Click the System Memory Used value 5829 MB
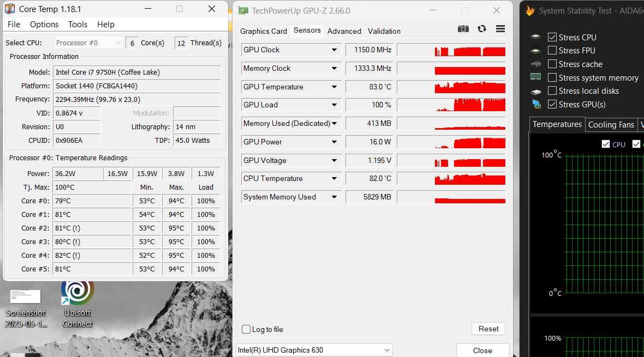Image resolution: width=644 pixels, height=357 pixels. coord(369,197)
